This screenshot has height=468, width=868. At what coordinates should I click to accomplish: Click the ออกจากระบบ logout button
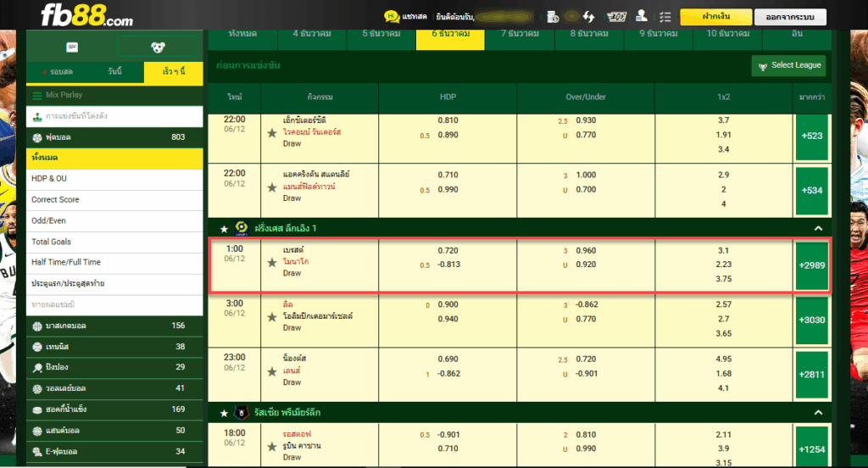790,17
